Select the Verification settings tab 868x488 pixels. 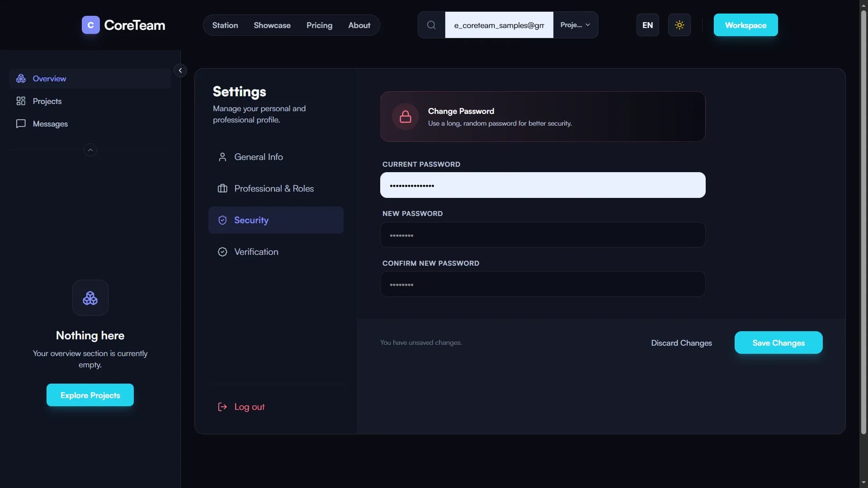tap(276, 252)
